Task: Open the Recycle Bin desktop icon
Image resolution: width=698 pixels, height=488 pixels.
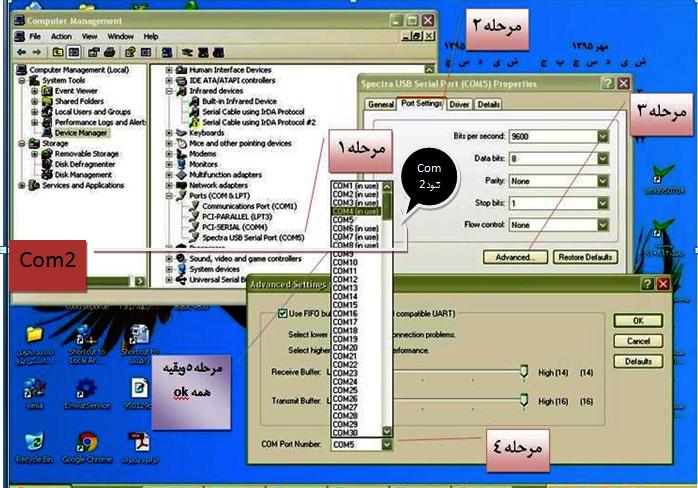Action: (34, 444)
